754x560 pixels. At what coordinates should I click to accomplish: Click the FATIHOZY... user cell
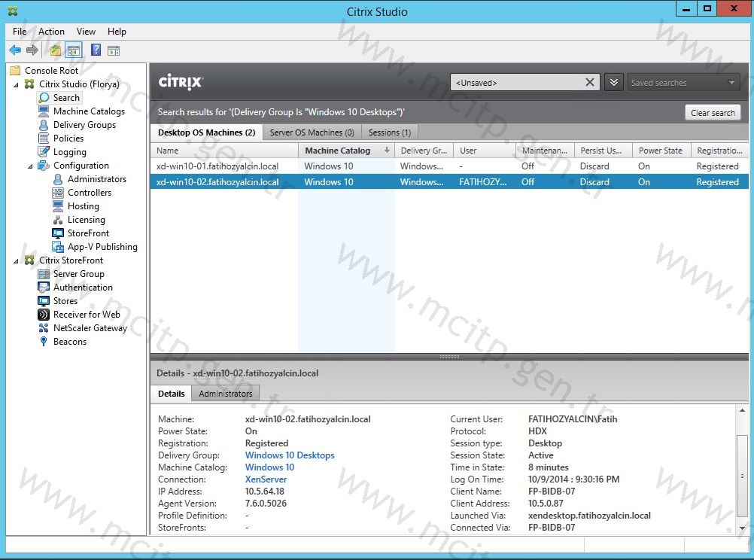[x=483, y=182]
